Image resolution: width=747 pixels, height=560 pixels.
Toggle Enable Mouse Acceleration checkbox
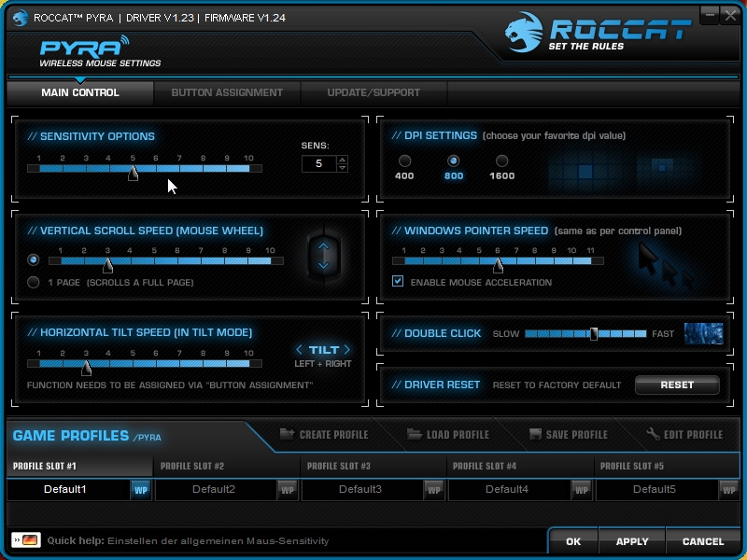(x=398, y=281)
